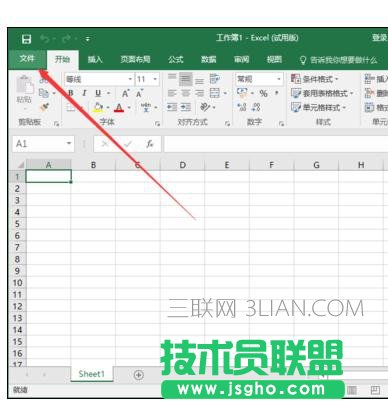
Task: Switch to 页面布局 Page Layout tab
Action: click(135, 59)
